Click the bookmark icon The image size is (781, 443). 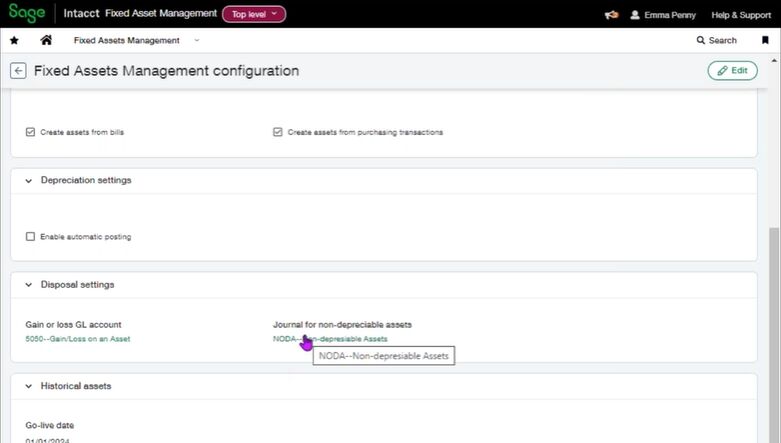(x=765, y=40)
